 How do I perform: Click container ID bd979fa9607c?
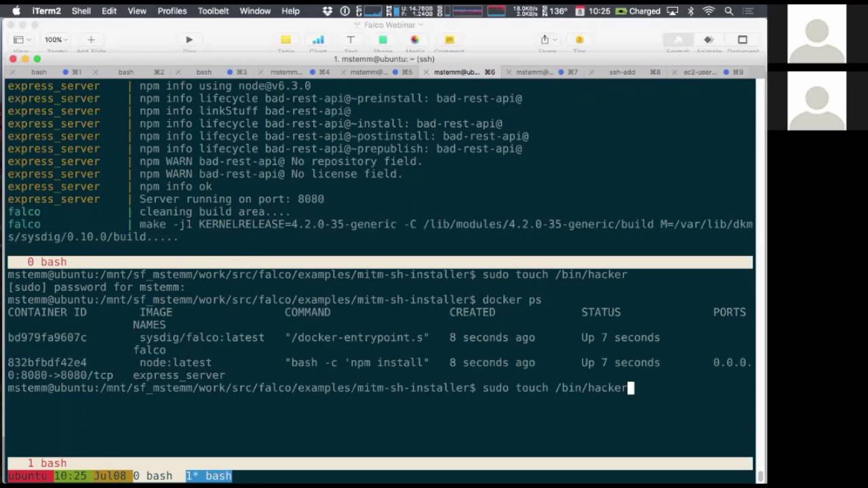pyautogui.click(x=47, y=338)
